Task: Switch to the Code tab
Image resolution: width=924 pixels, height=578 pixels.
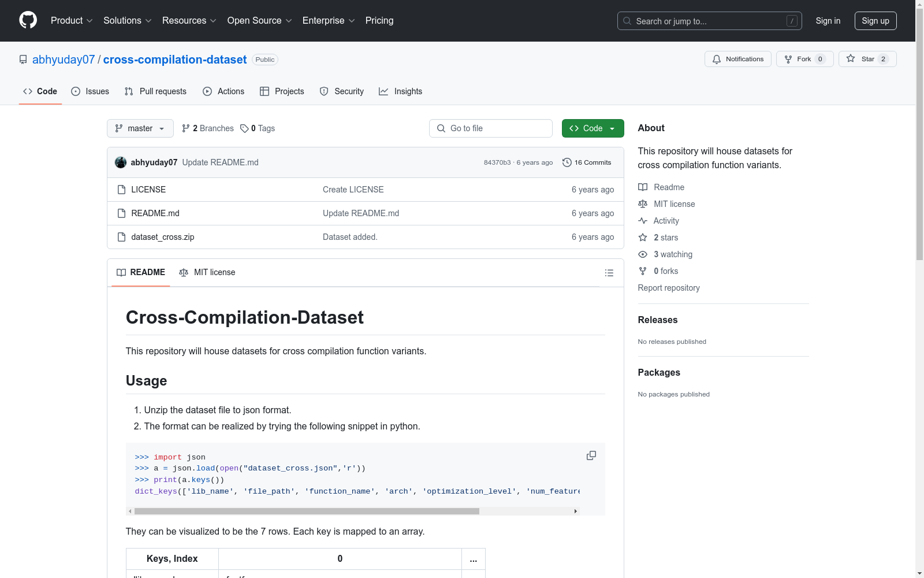Action: tap(40, 91)
